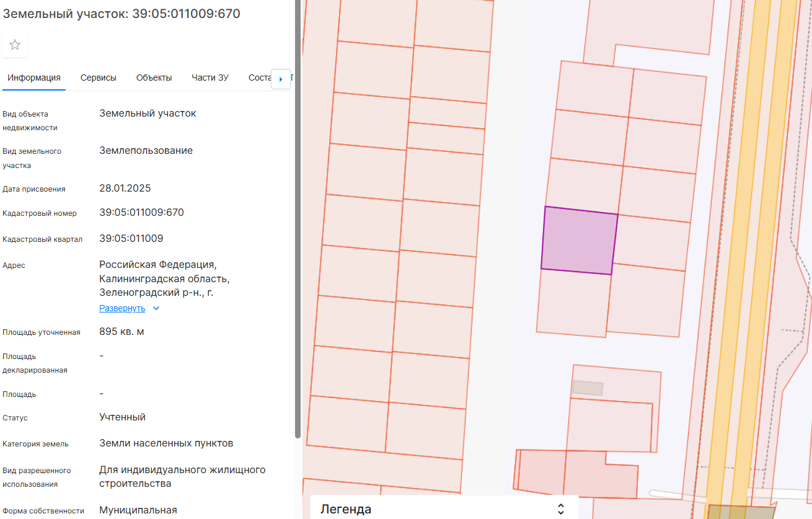Click the cadastral number value 39:05:011009:670
The image size is (812, 519).
click(141, 213)
